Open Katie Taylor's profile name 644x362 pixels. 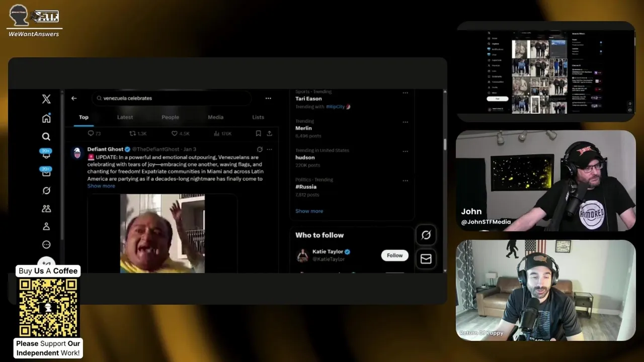click(328, 252)
